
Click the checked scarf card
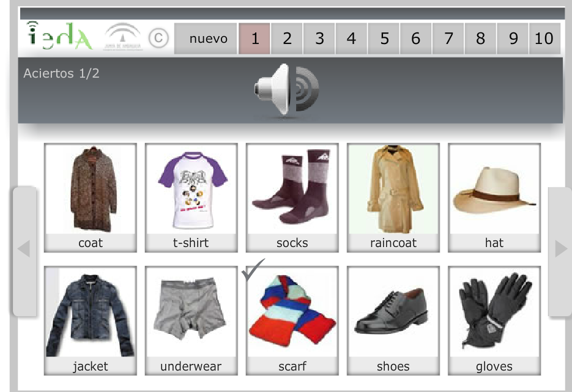[x=292, y=320]
